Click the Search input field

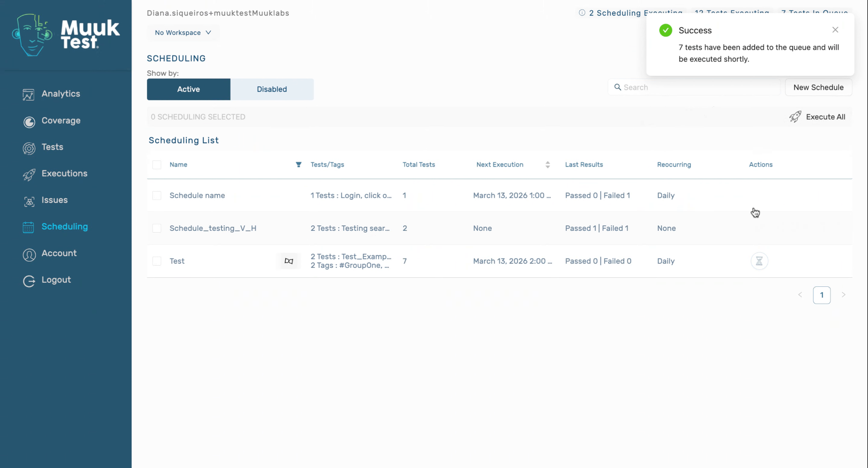694,87
